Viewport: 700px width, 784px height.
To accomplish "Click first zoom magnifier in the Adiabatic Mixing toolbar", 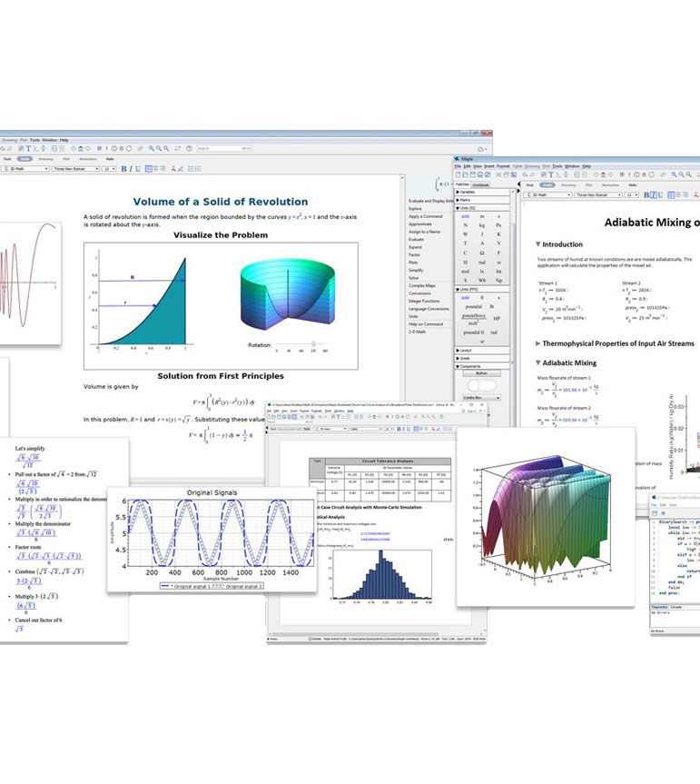I will [674, 174].
